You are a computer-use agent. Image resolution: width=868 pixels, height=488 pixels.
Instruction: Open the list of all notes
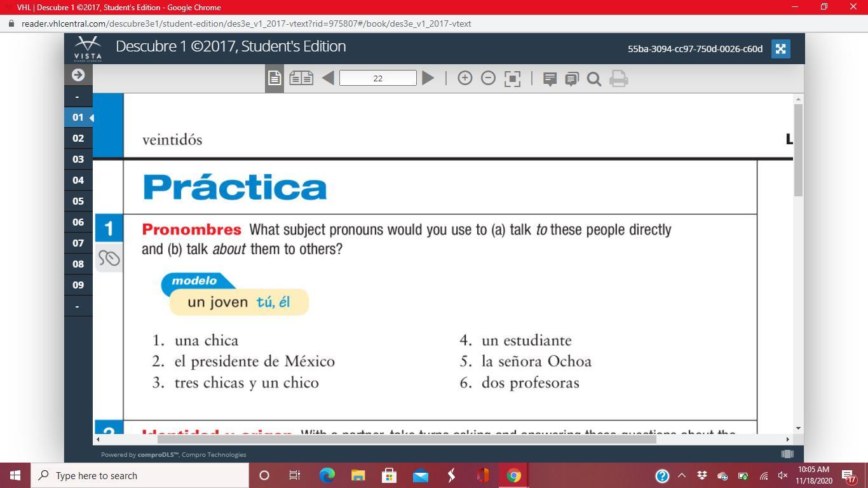[572, 79]
